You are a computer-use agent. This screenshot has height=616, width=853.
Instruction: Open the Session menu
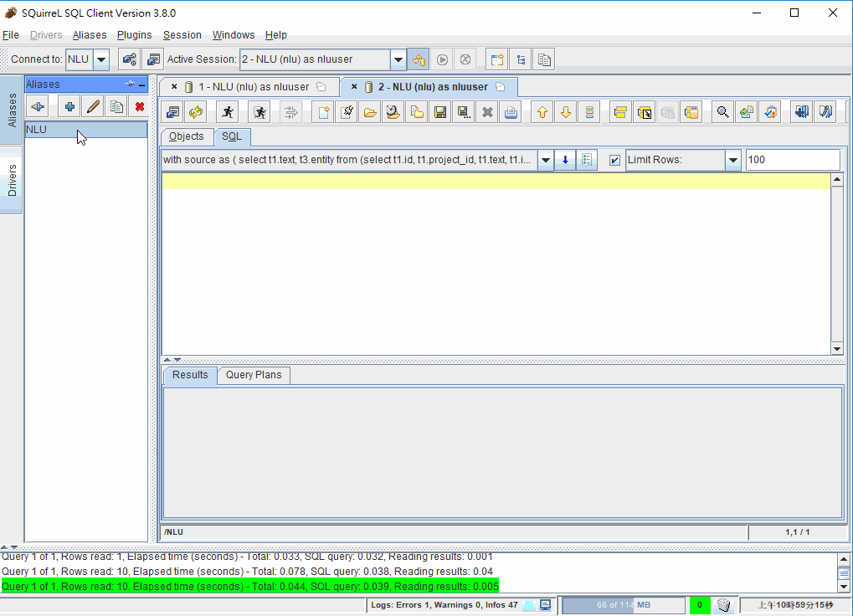182,35
